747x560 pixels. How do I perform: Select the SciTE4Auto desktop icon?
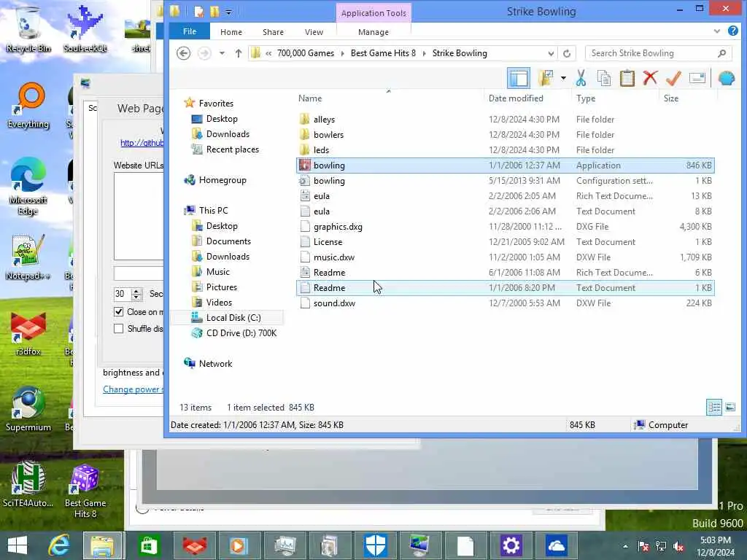point(28,484)
